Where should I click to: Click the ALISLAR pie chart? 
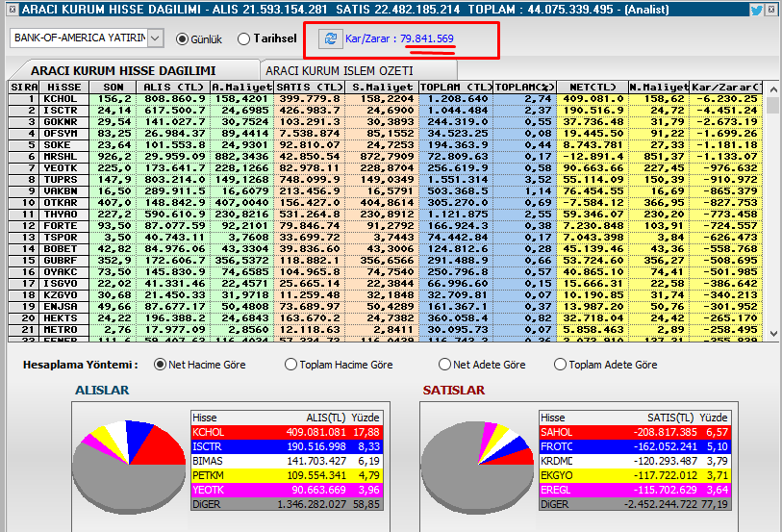(x=129, y=467)
